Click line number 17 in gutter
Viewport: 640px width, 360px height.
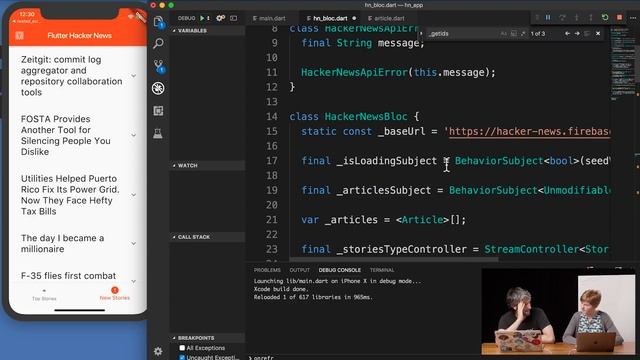pyautogui.click(x=272, y=161)
